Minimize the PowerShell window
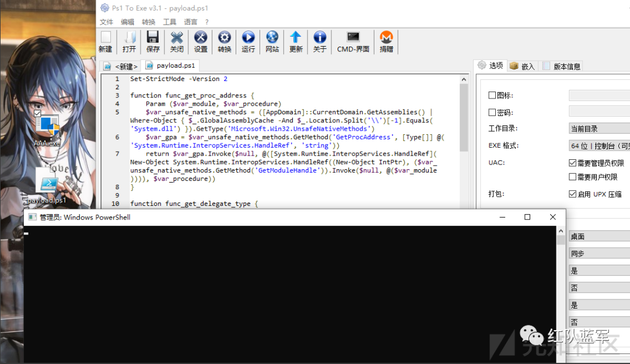 point(502,217)
